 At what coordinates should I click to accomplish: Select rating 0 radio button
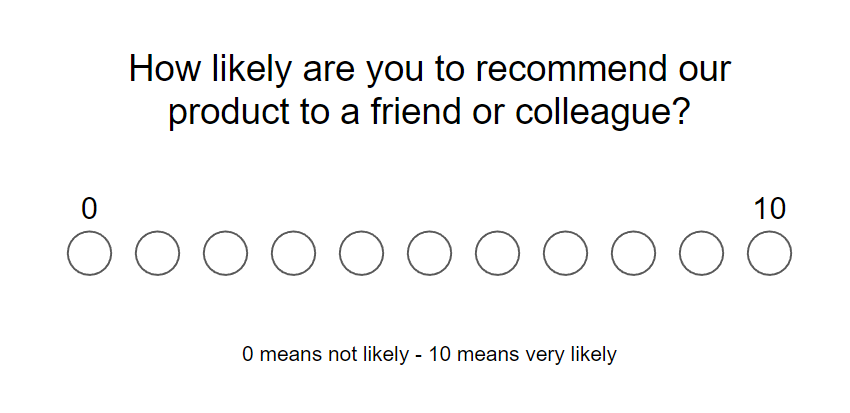(89, 253)
